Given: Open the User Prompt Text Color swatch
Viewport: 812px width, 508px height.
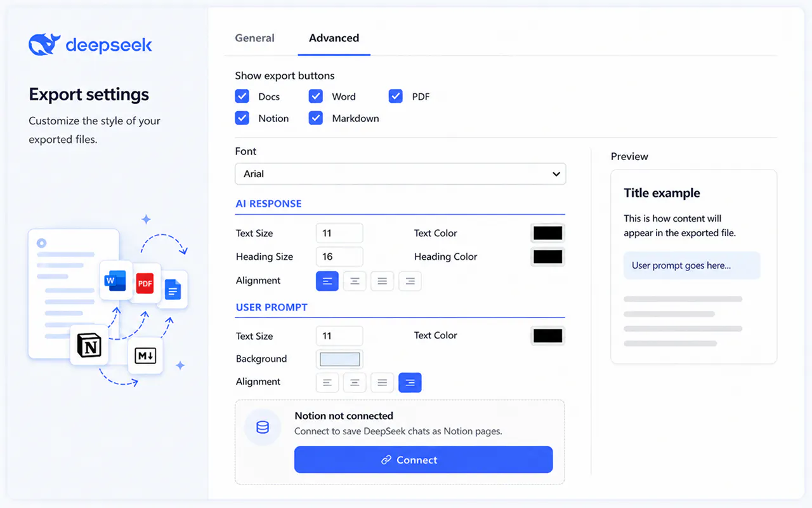Looking at the screenshot, I should [x=547, y=335].
